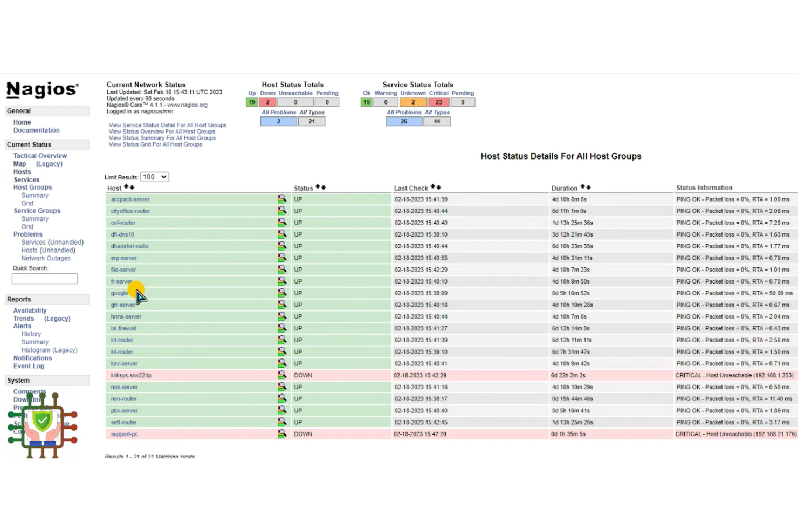Open the detail icon beside nas-server
The height and width of the screenshot is (532, 798).
(282, 386)
